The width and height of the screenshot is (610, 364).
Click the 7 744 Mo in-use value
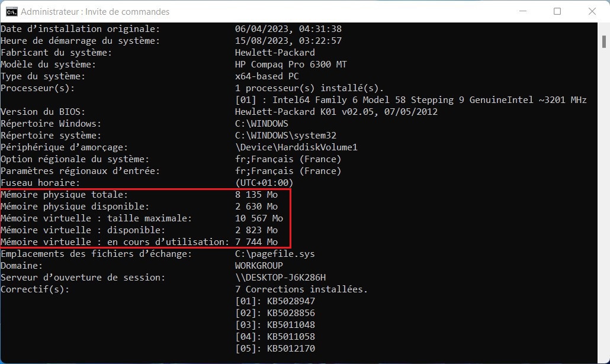point(256,242)
